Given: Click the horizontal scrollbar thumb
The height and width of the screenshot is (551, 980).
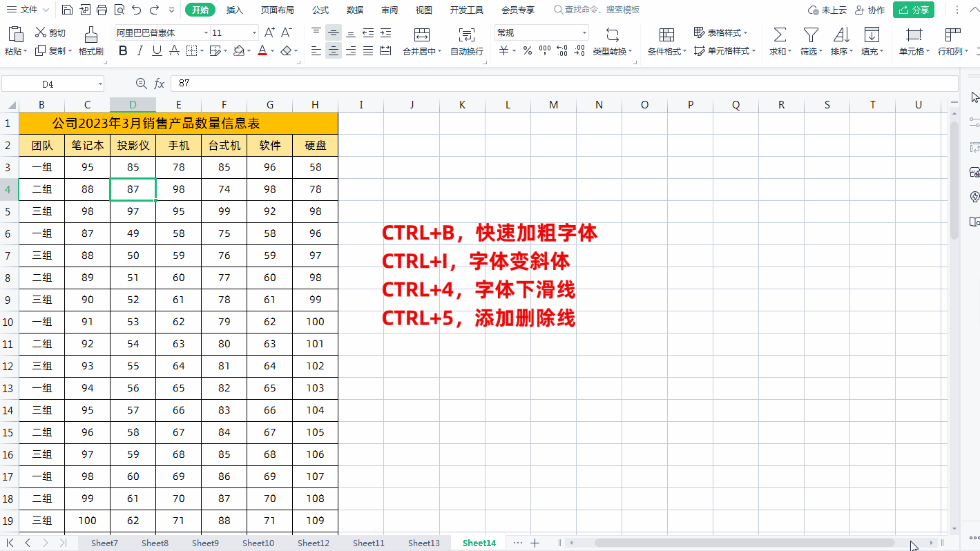Looking at the screenshot, I should coord(744,543).
